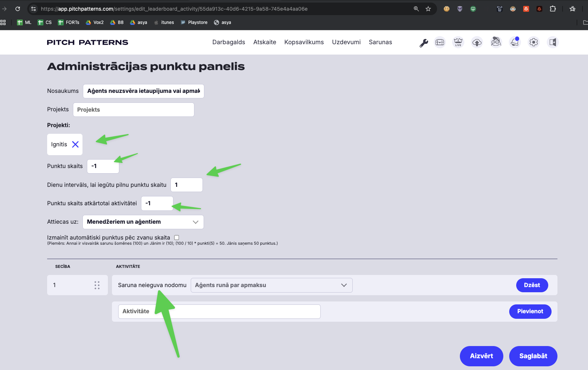The height and width of the screenshot is (370, 588).
Task: Open the FORTs bookmark
Action: point(69,22)
